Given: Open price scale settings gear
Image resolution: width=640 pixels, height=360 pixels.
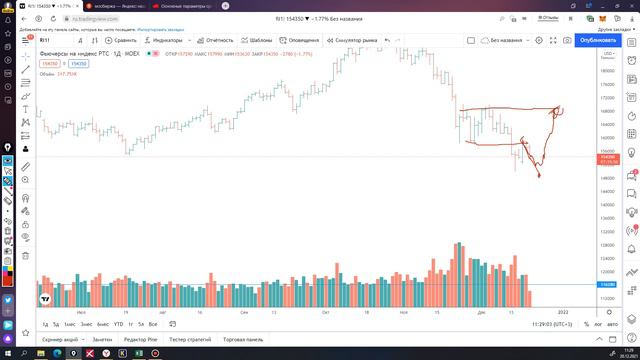Looking at the screenshot, I should [x=609, y=312].
